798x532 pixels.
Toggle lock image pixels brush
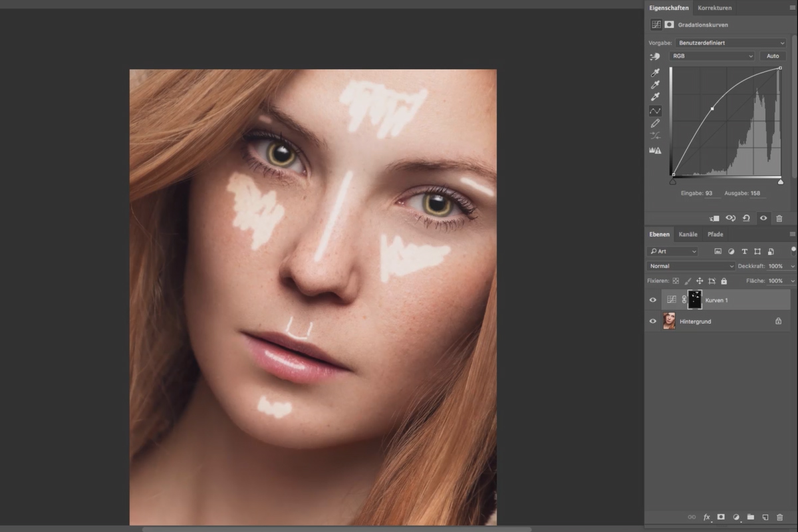(688, 281)
